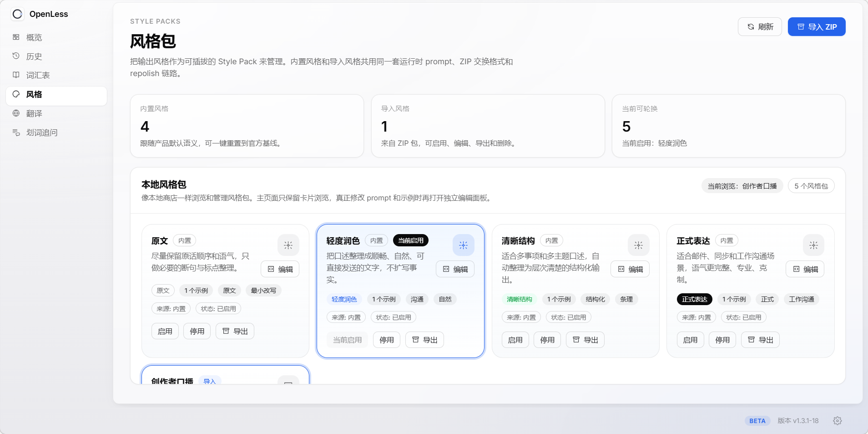Image resolution: width=868 pixels, height=434 pixels.
Task: Disable the 轻度润色 style with 停用
Action: click(x=387, y=340)
